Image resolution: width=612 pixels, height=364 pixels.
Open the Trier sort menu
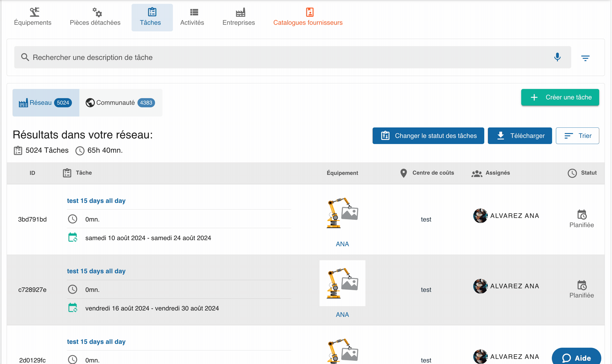coord(577,136)
